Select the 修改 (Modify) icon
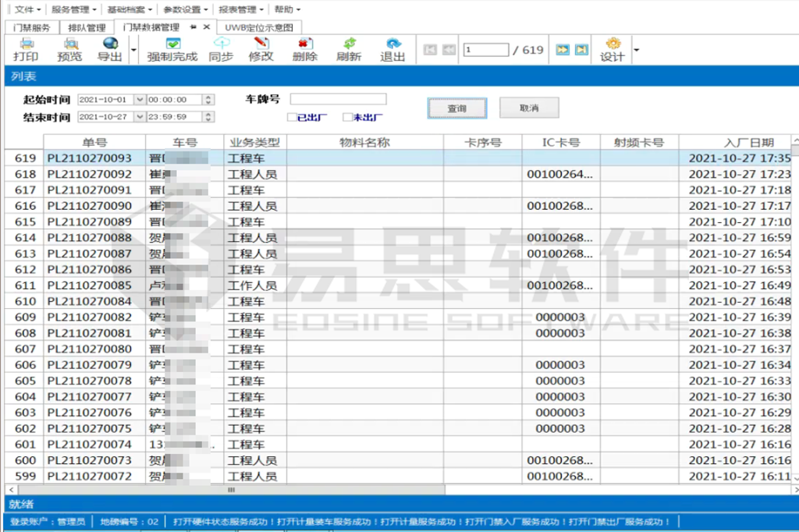 click(261, 51)
